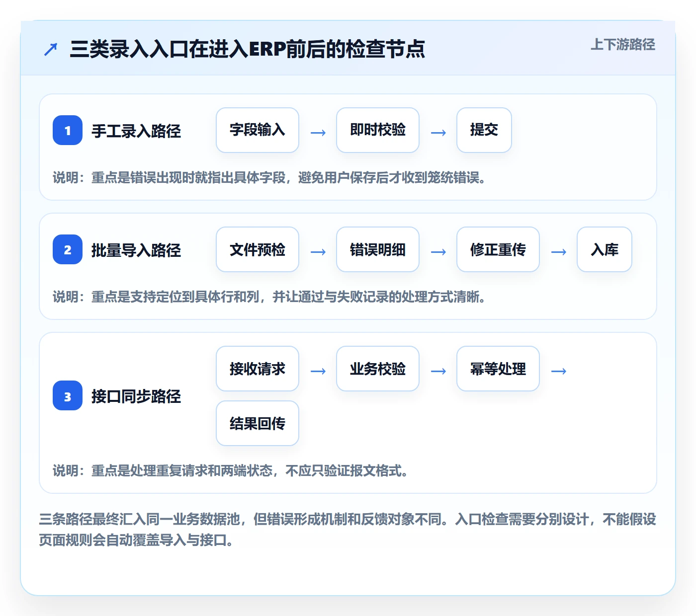Click the 上下游路径 label in the header
Screen dimensions: 696x616
pos(622,45)
